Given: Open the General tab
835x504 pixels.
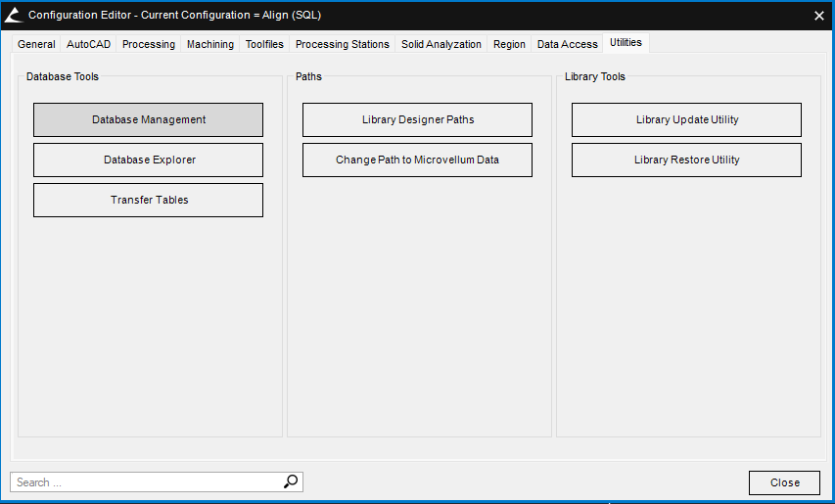Looking at the screenshot, I should (x=36, y=44).
